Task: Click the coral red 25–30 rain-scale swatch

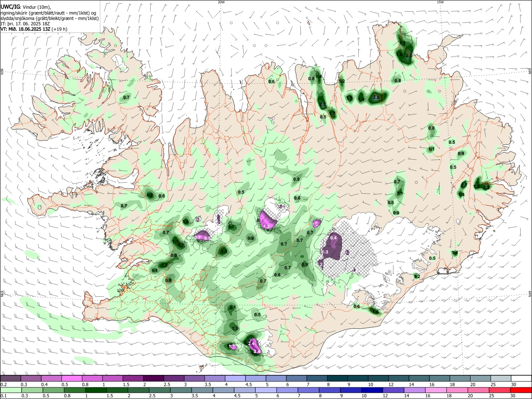Action: click(500, 390)
